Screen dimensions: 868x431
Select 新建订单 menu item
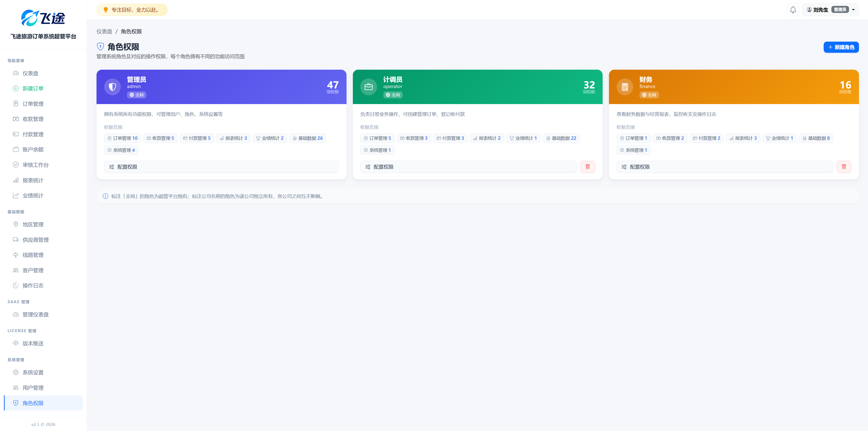[x=43, y=88]
